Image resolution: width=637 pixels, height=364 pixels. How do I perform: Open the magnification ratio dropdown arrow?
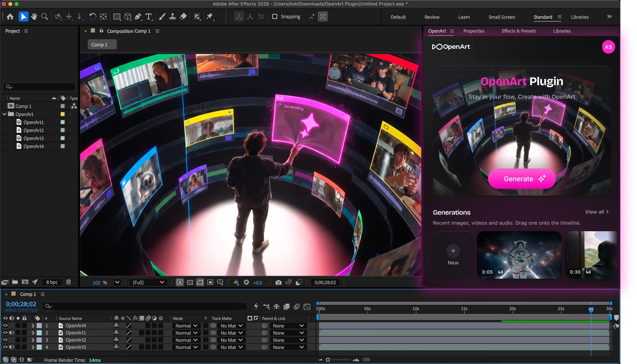coord(117,283)
